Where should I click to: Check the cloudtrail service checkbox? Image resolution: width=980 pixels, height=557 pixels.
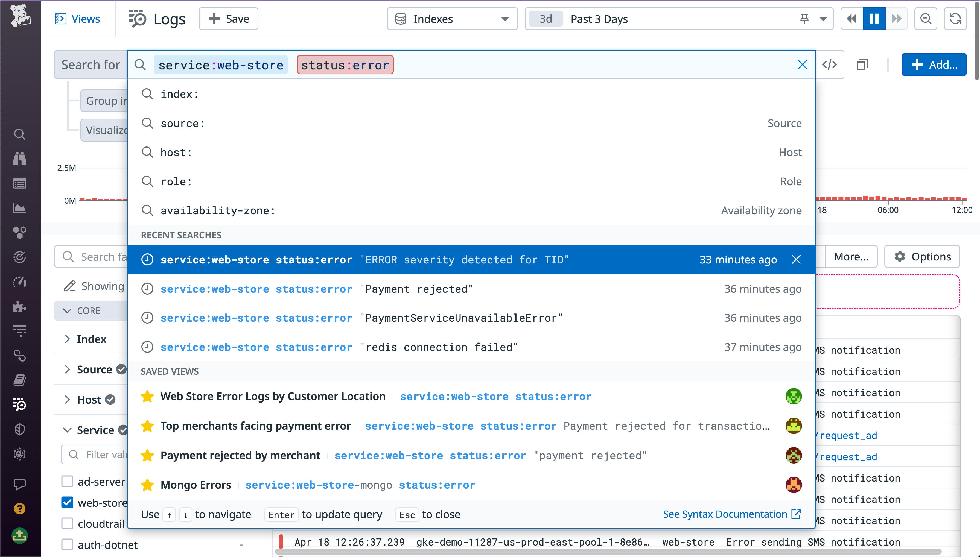pyautogui.click(x=67, y=523)
